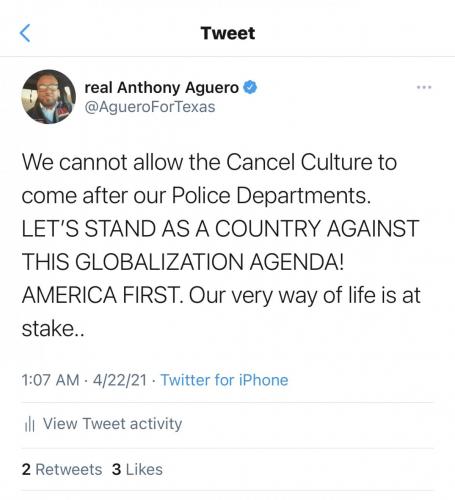Tap the bold retweet count number 2
This screenshot has width=455, height=500.
[x=26, y=469]
